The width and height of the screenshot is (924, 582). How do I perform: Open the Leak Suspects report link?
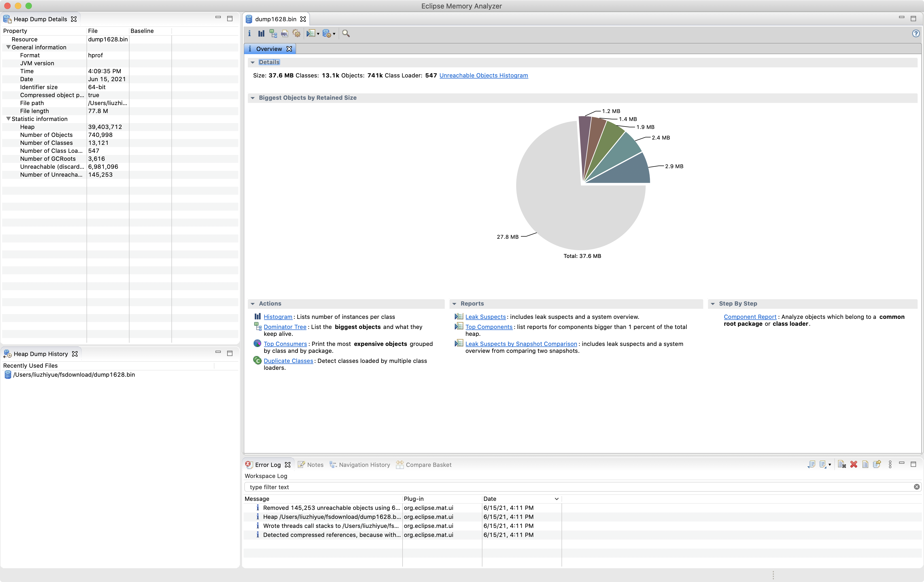(x=485, y=317)
